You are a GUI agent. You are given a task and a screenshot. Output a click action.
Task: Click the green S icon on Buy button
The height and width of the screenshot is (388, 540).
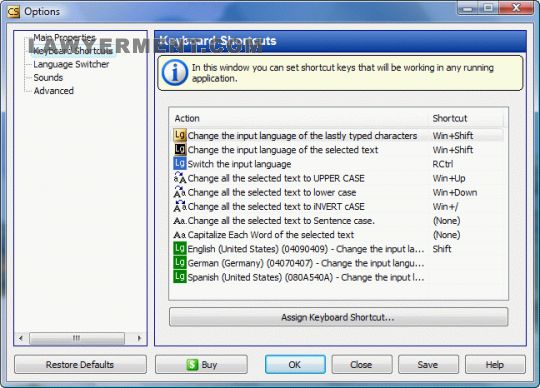pos(192,364)
